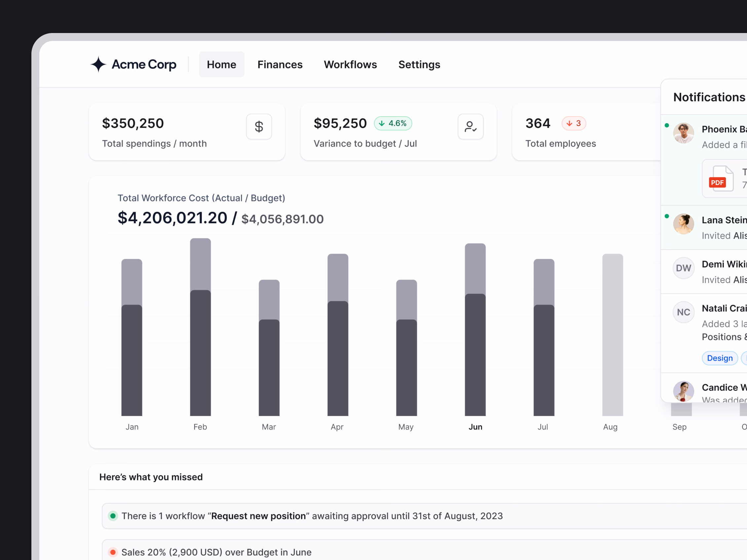Click the 364 total employees value
This screenshot has width=747, height=560.
[538, 123]
